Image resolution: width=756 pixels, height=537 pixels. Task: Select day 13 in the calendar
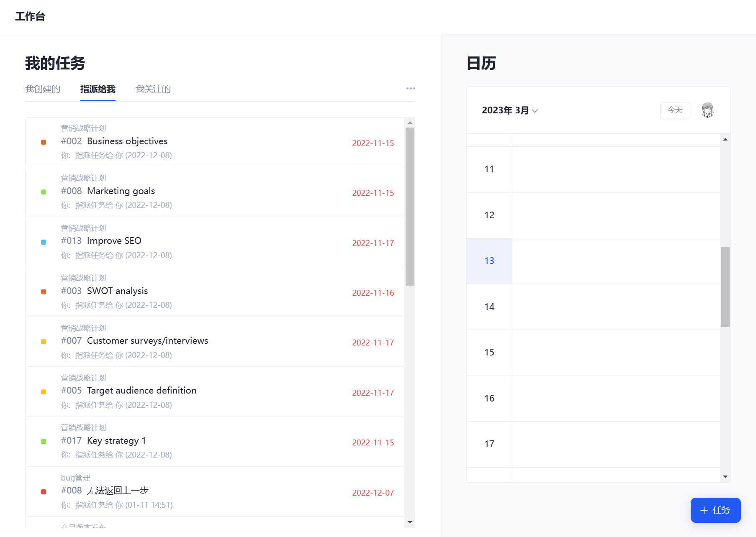[x=489, y=261]
